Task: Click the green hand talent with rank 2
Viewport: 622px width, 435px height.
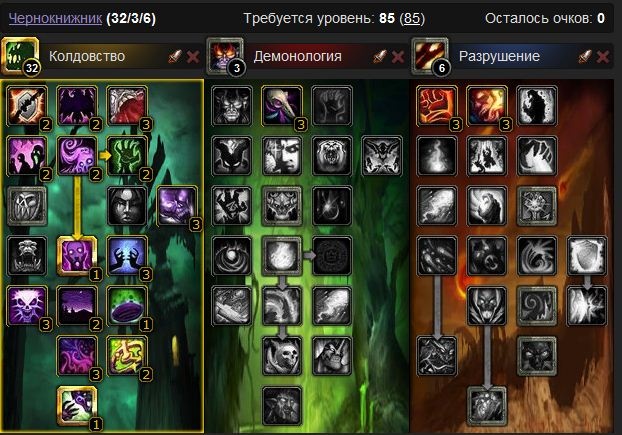Action: click(x=127, y=156)
